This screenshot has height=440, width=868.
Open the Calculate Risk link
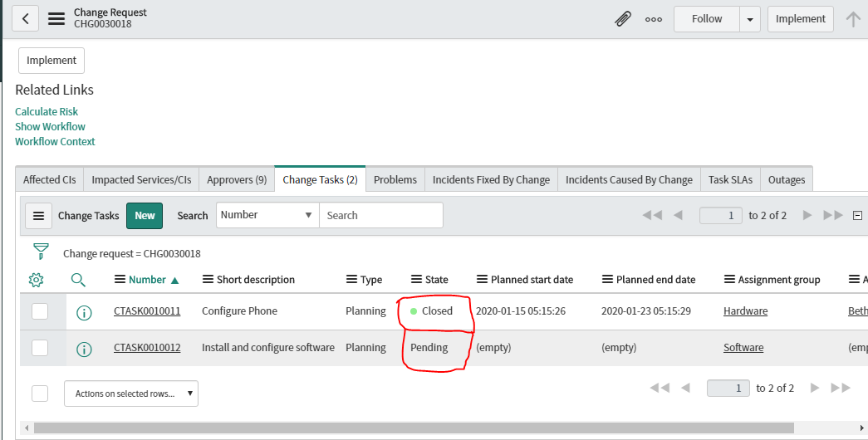pos(47,111)
